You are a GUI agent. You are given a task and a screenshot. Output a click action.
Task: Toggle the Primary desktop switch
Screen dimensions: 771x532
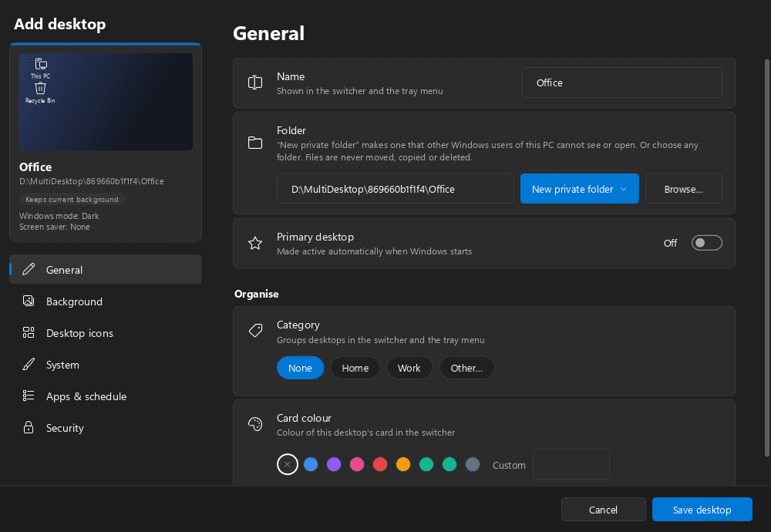(x=706, y=243)
